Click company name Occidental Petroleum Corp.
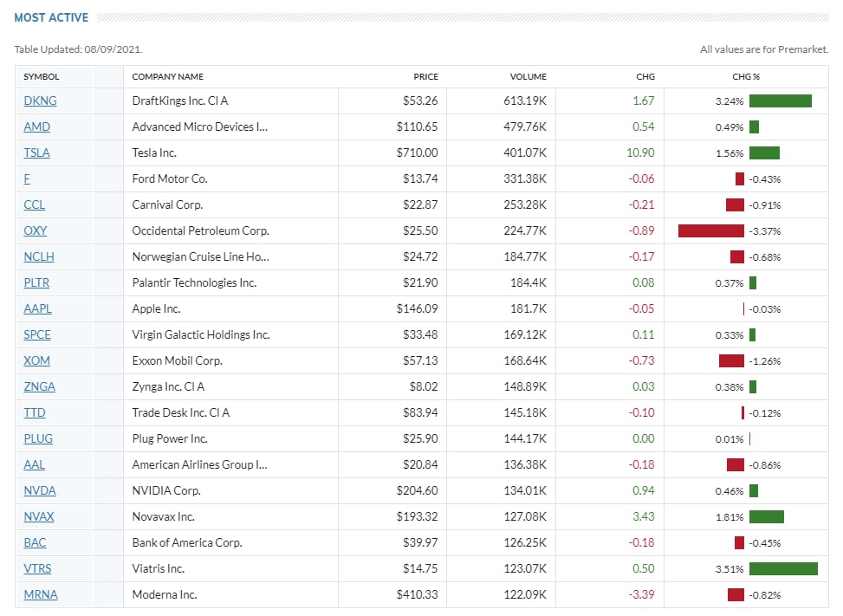This screenshot has width=843, height=616. [x=200, y=231]
